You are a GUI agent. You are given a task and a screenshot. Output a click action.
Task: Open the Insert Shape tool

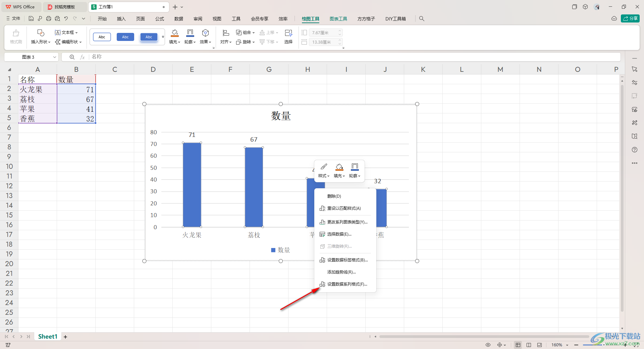coord(41,37)
